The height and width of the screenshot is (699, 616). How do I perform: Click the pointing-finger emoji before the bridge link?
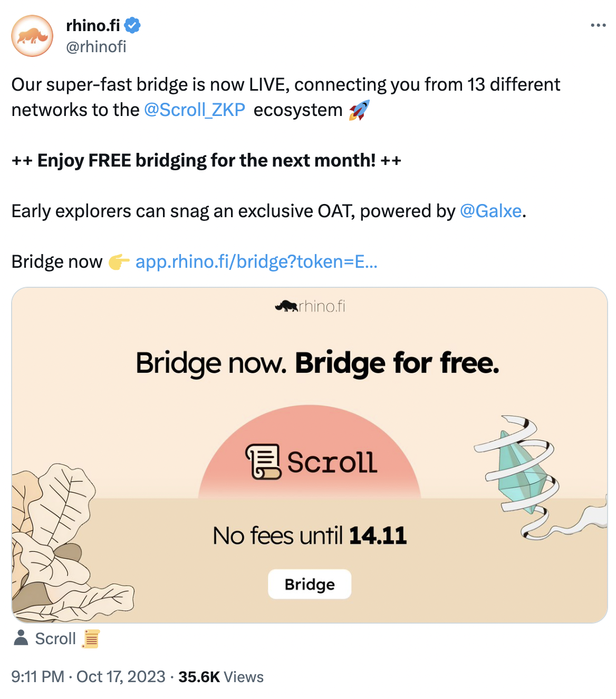coord(119,261)
